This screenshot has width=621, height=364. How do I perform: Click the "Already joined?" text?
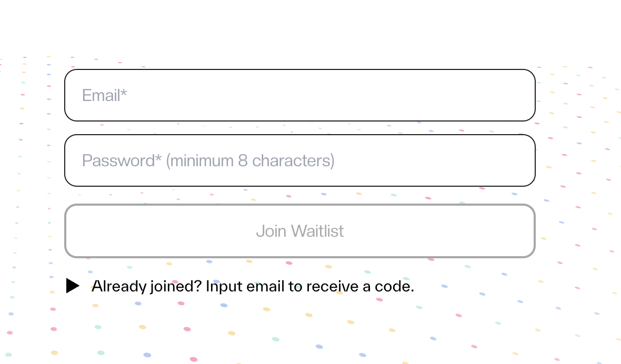(146, 286)
